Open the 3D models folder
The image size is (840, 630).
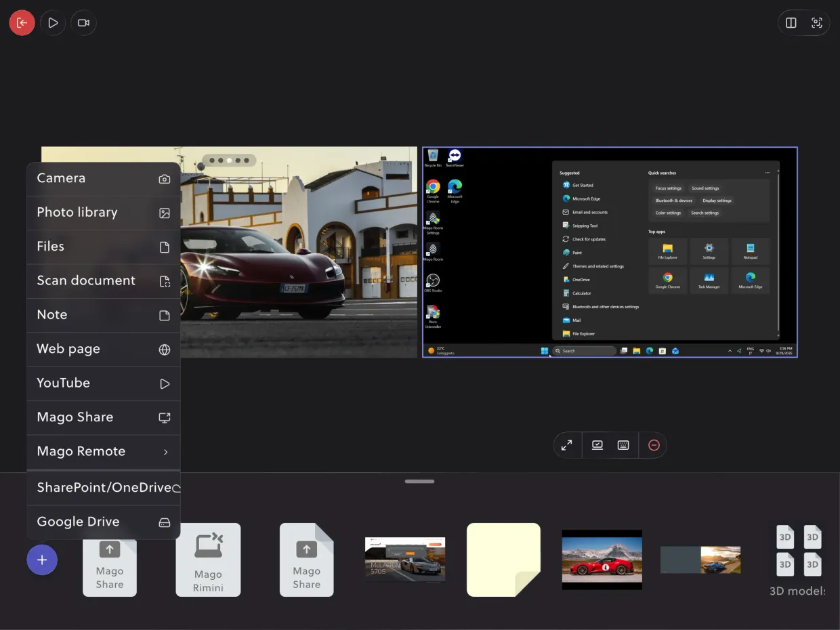(798, 560)
